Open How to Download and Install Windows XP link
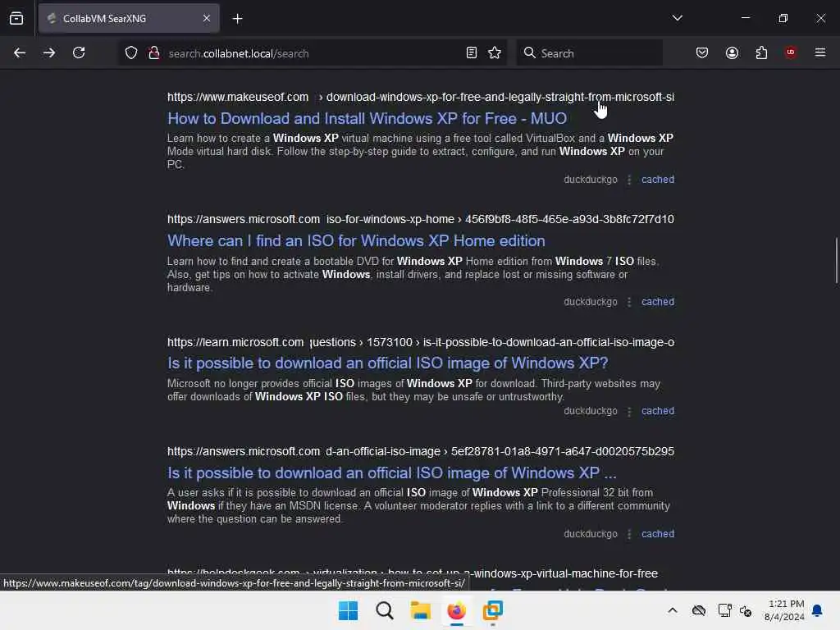 (x=367, y=118)
